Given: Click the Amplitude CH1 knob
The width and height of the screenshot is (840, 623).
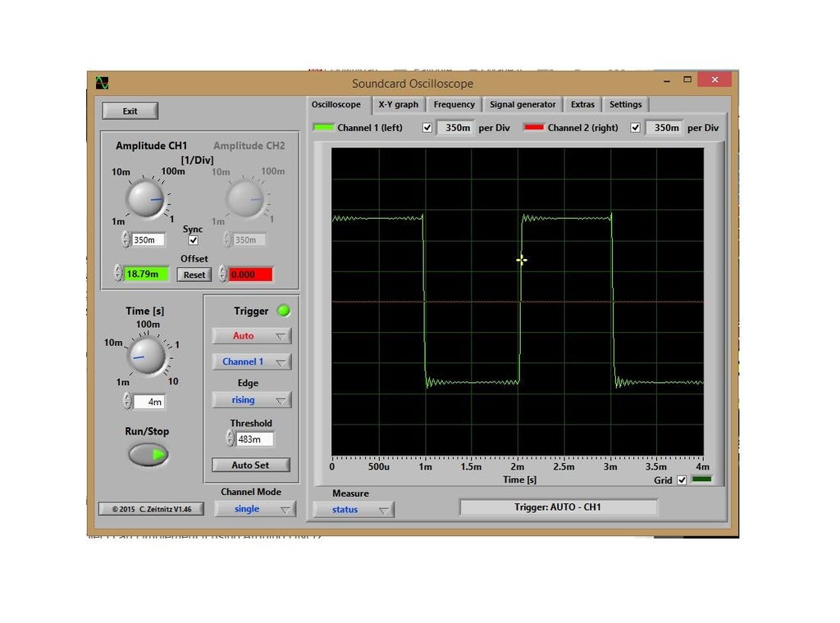Looking at the screenshot, I should (x=146, y=198).
